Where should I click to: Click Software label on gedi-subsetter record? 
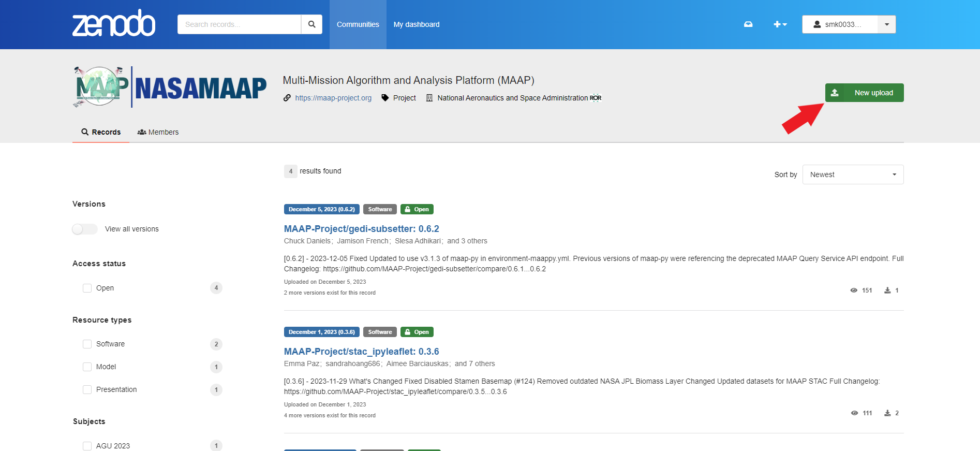(x=380, y=209)
